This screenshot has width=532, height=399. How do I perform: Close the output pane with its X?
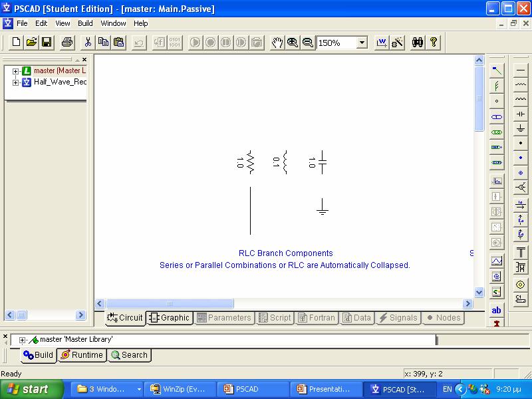coord(5,336)
